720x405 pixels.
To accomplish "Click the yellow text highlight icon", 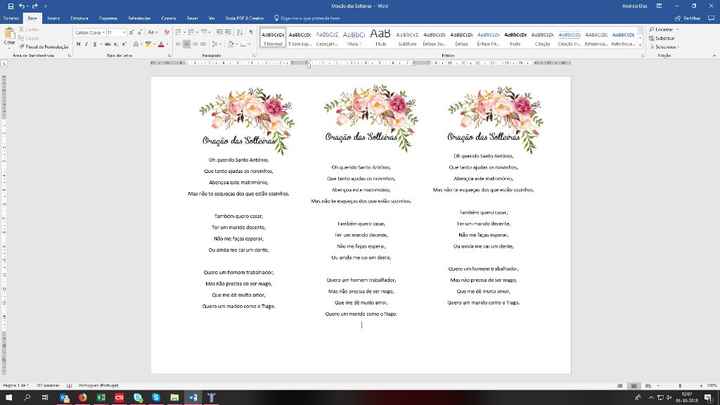I will point(148,45).
